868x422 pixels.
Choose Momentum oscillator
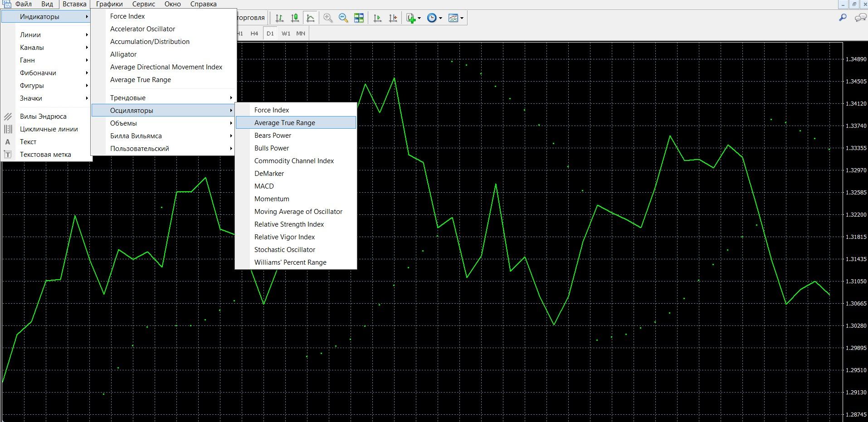[x=296, y=199]
